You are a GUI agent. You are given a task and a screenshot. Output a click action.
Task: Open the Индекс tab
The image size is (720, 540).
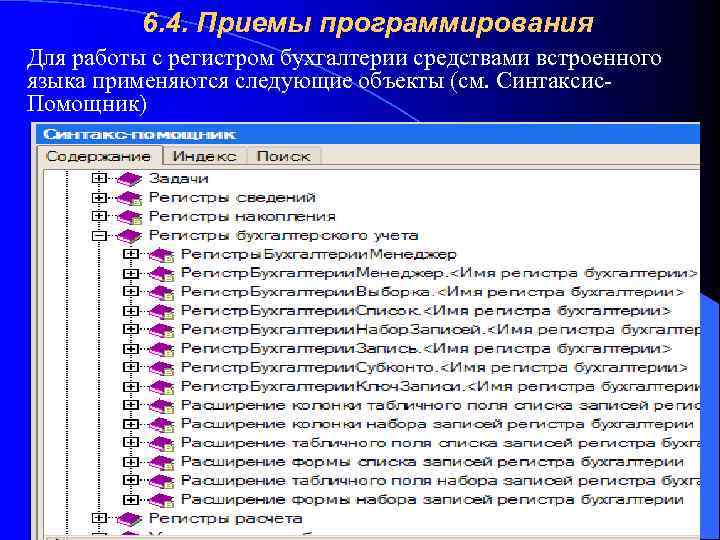pos(205,157)
